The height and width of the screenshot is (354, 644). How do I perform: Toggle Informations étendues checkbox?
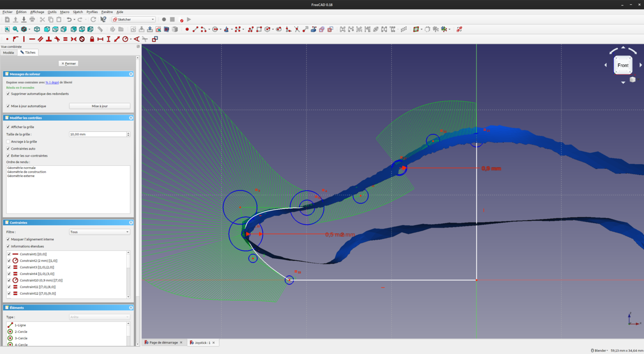[x=8, y=246]
